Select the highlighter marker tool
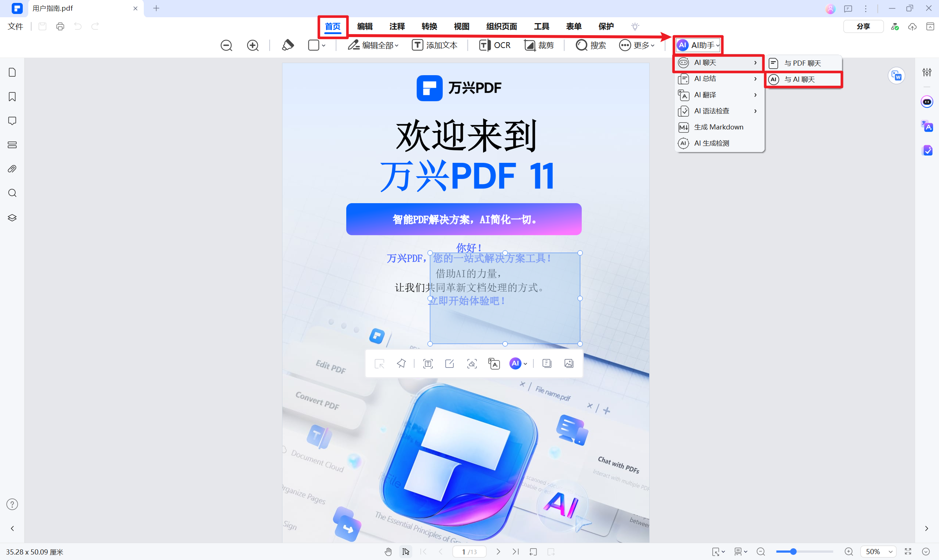Screen dimensions: 939x560 288,45
